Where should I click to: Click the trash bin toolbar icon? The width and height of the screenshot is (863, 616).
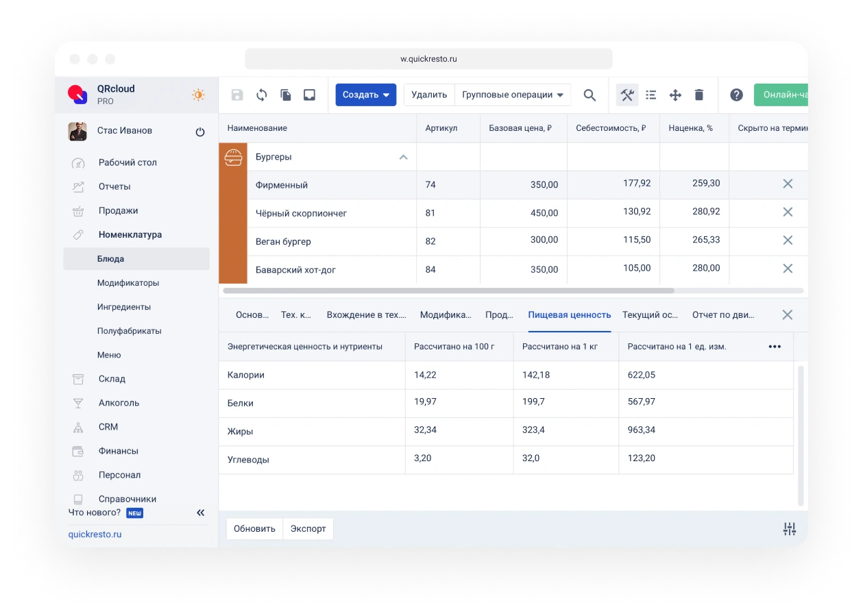[x=698, y=95]
